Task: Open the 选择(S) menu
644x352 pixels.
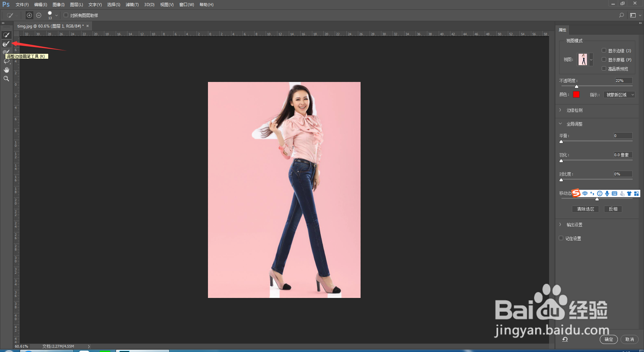Action: (x=114, y=5)
